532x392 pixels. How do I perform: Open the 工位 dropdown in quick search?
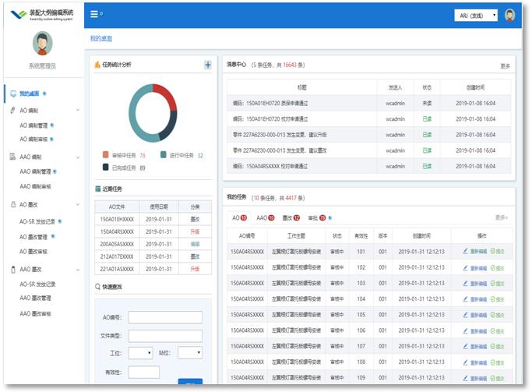140,353
